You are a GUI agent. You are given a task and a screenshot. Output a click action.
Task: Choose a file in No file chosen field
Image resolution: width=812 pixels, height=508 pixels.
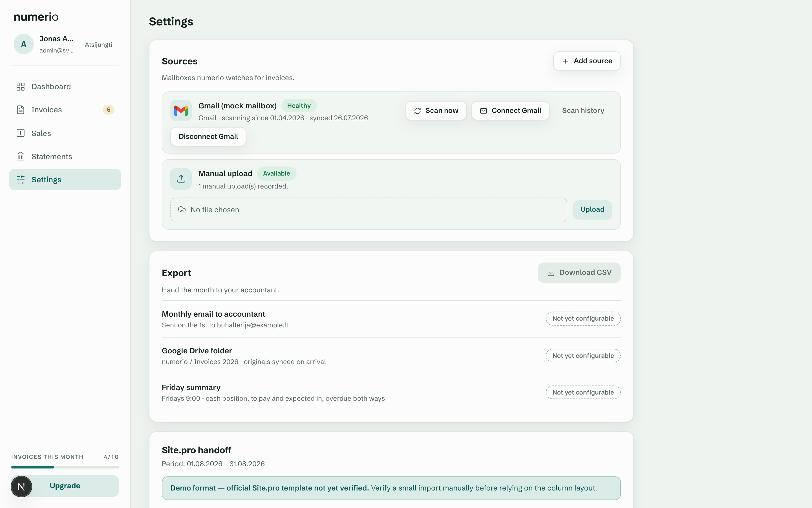369,210
